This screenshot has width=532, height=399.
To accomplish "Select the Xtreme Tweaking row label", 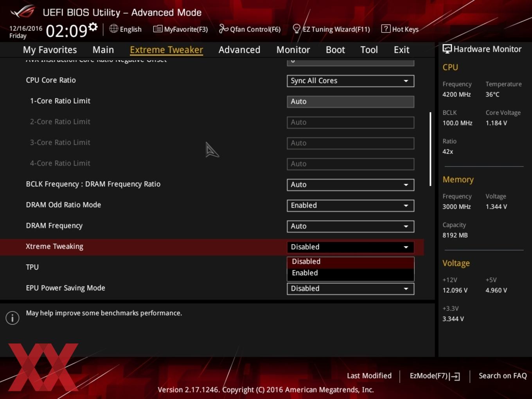I will coord(54,246).
